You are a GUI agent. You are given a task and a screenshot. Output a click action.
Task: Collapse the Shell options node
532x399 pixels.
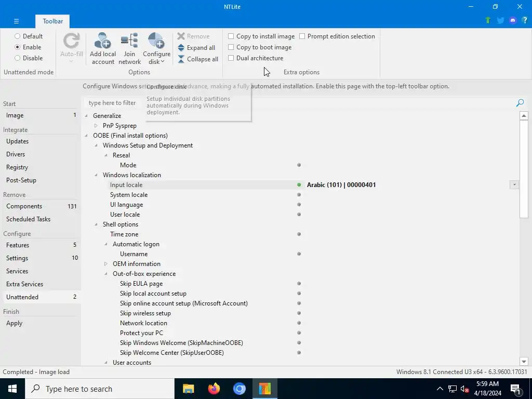click(96, 224)
